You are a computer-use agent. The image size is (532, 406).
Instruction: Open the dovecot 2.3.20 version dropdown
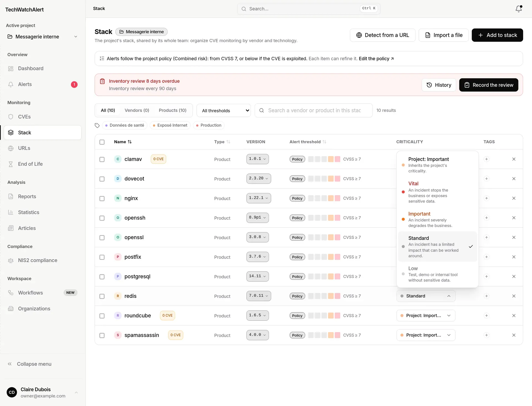pyautogui.click(x=259, y=179)
